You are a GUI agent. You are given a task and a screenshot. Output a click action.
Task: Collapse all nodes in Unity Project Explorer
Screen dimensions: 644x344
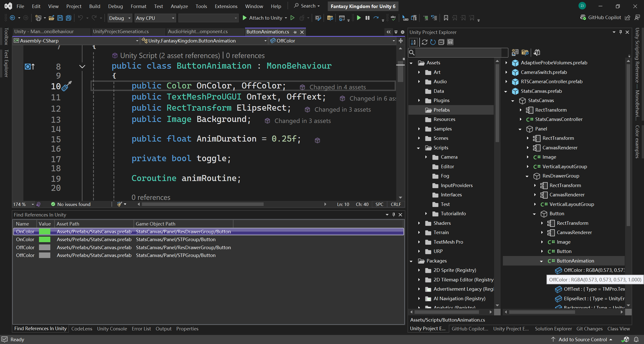point(441,42)
